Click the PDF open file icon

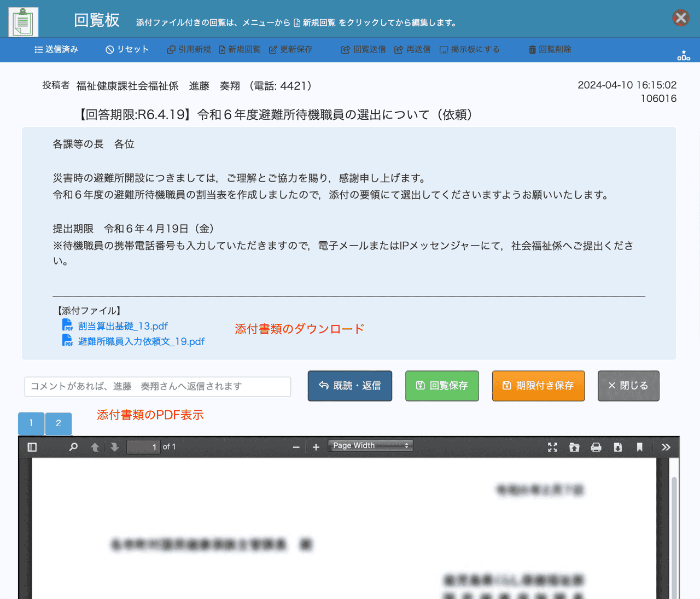coord(574,447)
